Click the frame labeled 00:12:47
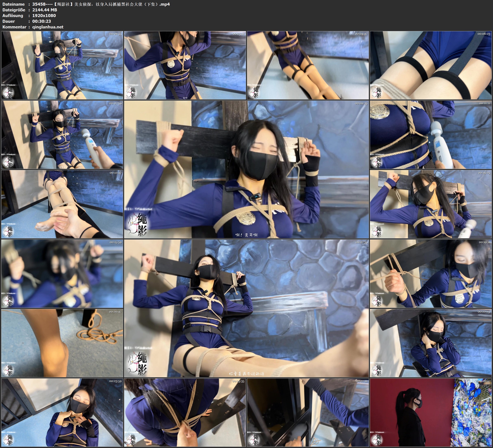The image size is (493, 448). 62,204
